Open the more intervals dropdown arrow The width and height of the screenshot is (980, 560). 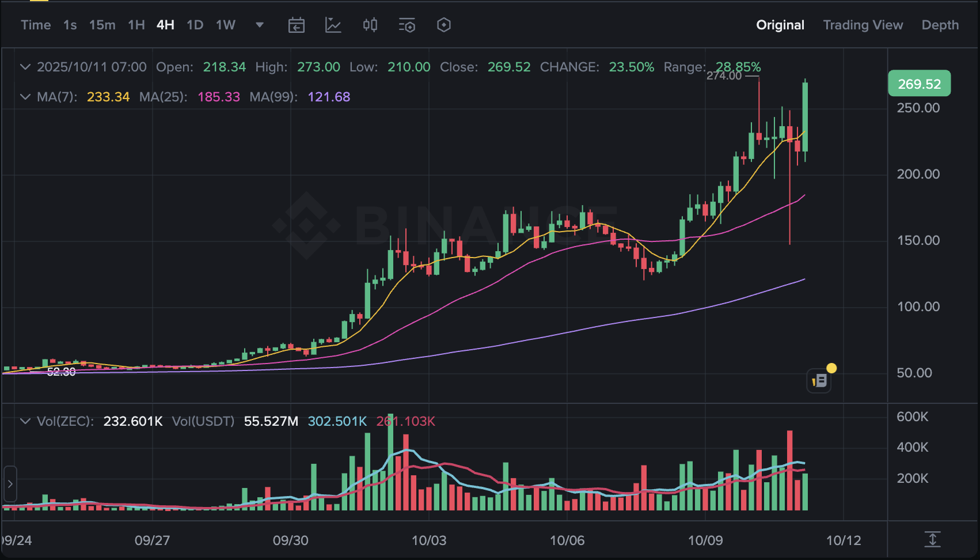(x=259, y=25)
